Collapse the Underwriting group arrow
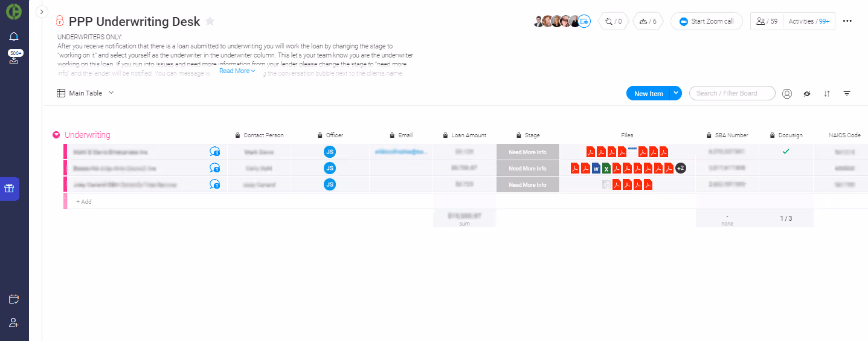This screenshot has width=868, height=341. 56,135
